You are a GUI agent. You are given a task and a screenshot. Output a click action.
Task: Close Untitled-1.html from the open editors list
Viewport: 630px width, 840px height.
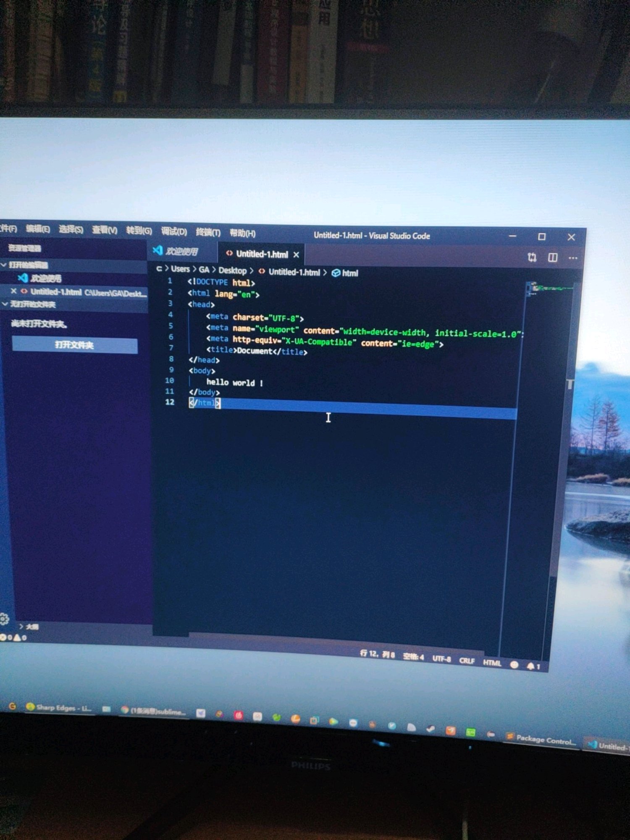[13, 291]
